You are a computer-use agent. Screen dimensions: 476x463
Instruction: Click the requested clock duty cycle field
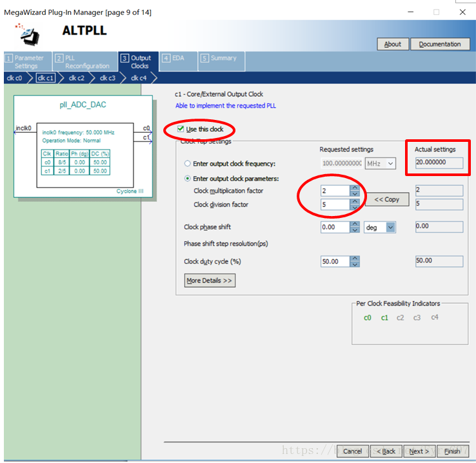coord(335,262)
